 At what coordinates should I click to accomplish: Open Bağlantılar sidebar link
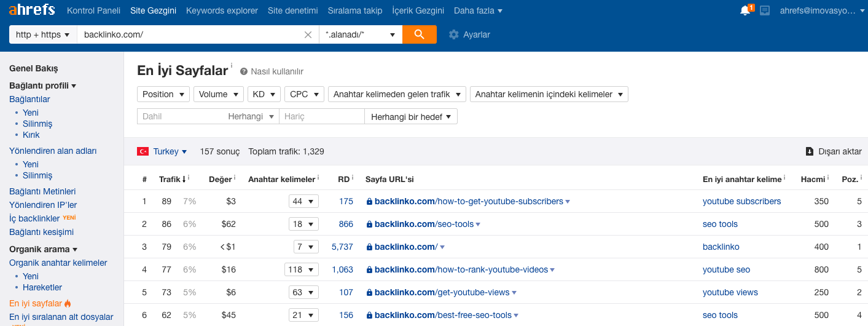pyautogui.click(x=29, y=99)
